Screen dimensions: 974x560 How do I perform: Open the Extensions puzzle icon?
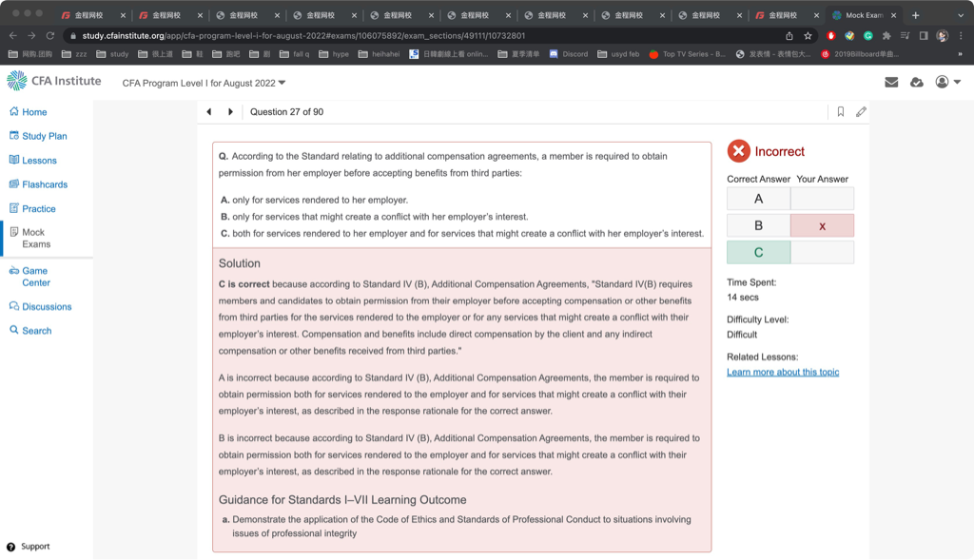pyautogui.click(x=886, y=36)
